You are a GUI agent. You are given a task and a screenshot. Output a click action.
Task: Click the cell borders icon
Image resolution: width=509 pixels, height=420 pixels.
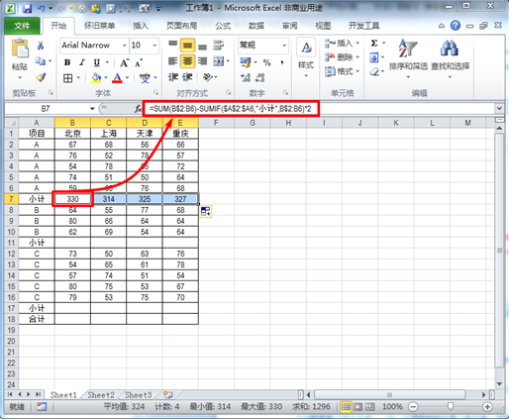[68, 78]
